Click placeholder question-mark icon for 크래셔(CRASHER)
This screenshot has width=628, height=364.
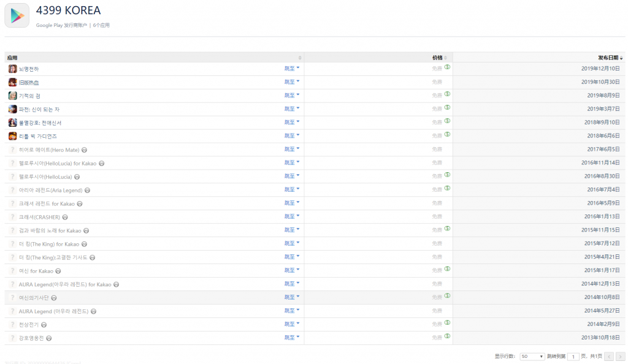(x=12, y=217)
